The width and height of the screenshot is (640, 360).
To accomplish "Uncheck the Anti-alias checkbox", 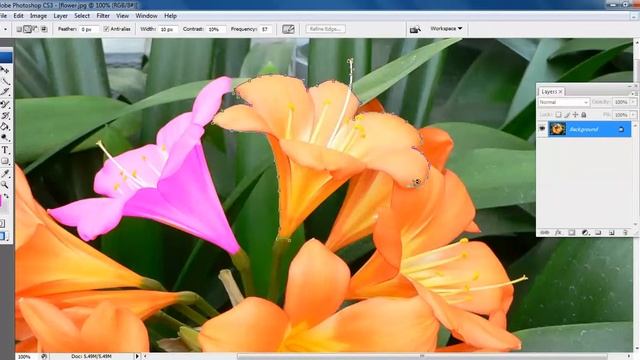I will tap(106, 29).
